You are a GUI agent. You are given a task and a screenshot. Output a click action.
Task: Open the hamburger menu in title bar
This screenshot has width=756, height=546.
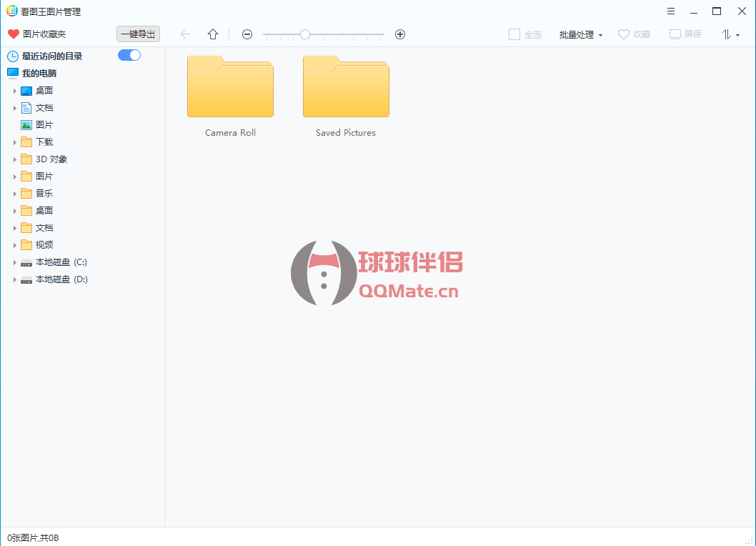(x=671, y=11)
